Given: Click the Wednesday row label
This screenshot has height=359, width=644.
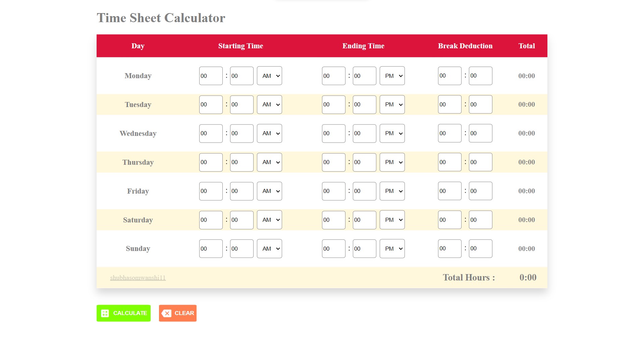Looking at the screenshot, I should click(138, 134).
